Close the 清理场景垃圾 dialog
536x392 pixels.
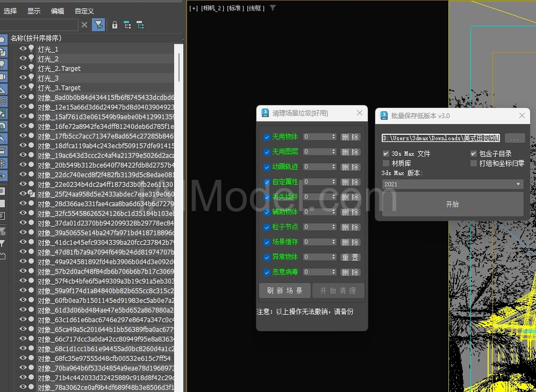pos(360,113)
